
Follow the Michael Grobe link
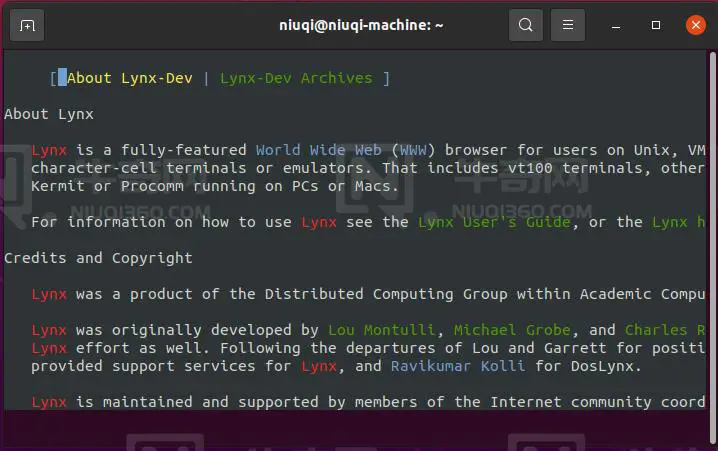coord(512,330)
